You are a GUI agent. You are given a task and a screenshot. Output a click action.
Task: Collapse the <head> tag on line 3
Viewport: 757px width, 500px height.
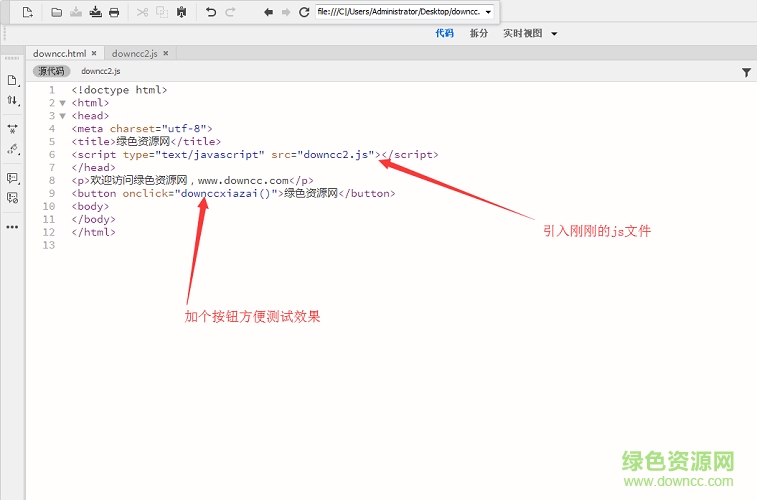point(62,115)
